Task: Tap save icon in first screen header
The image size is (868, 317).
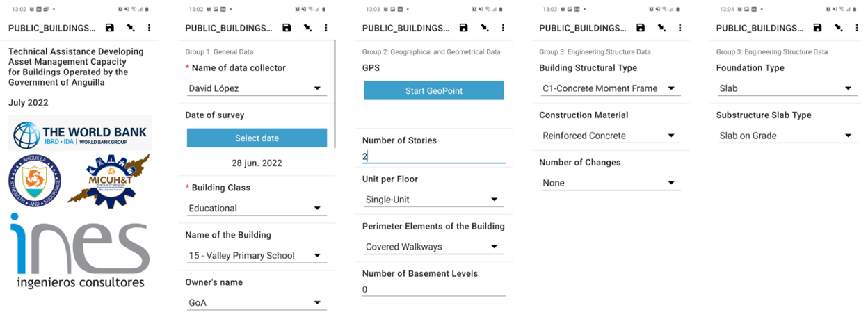Action: coord(110,28)
